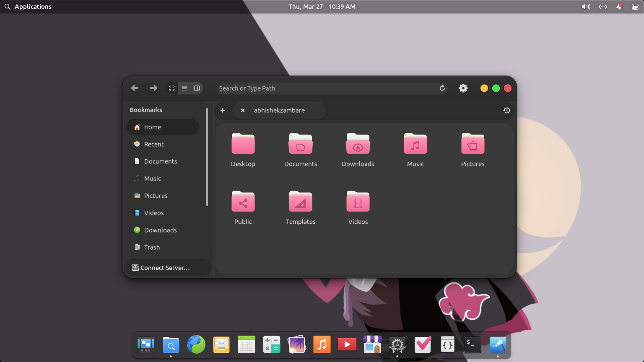Select the Videos folder icon in main pane
The height and width of the screenshot is (362, 644).
tap(358, 202)
